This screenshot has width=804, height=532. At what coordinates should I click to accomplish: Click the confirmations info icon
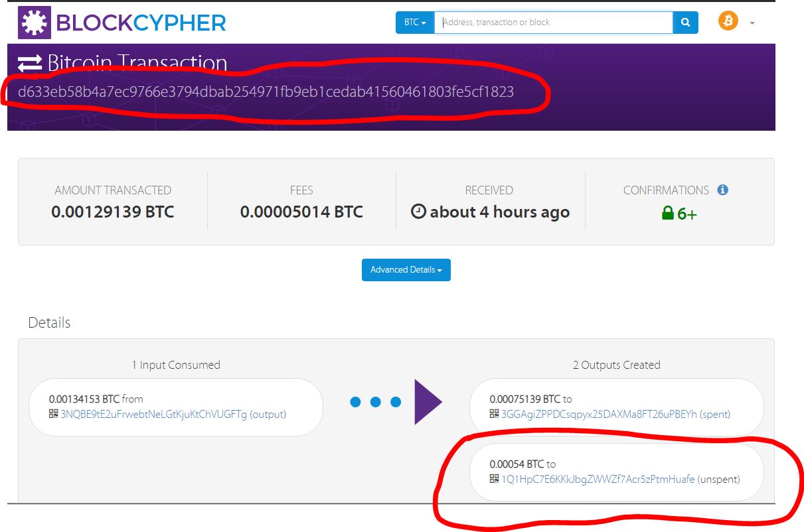coord(723,190)
